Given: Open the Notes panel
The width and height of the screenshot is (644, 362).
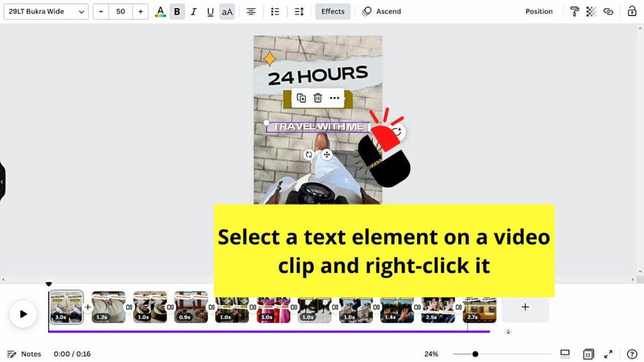Looking at the screenshot, I should coord(25,354).
